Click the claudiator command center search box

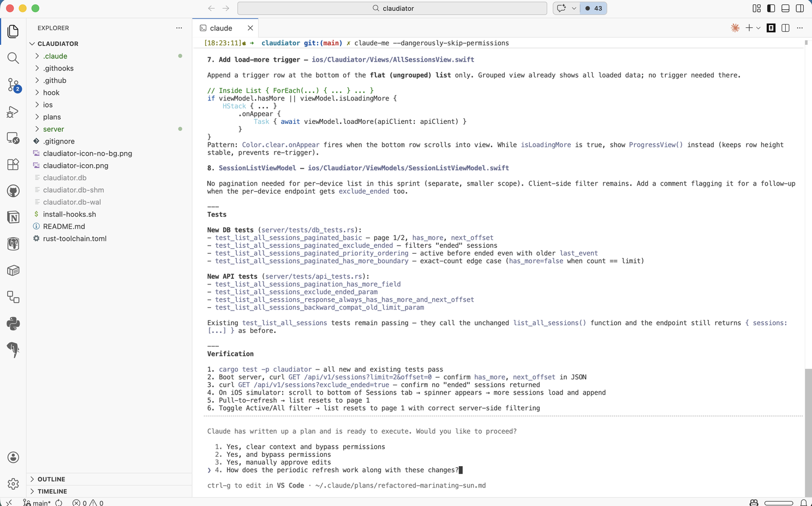pos(392,8)
